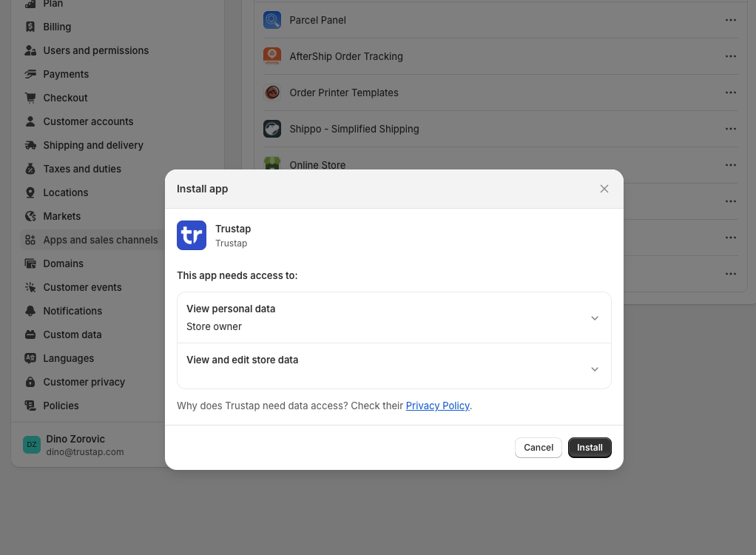Open Parcel Panel's three-dot menu
Image resolution: width=756 pixels, height=555 pixels.
(x=731, y=20)
